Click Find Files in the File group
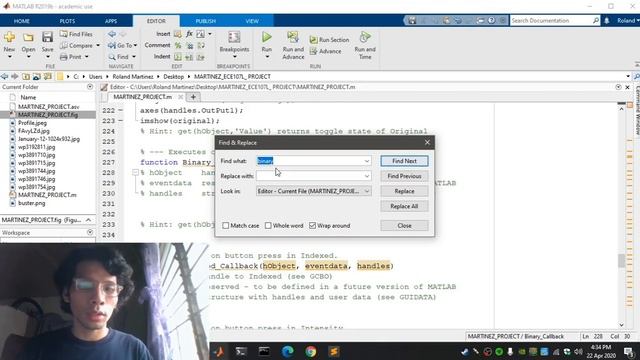Viewport: 640px width, 360px height. [76, 34]
